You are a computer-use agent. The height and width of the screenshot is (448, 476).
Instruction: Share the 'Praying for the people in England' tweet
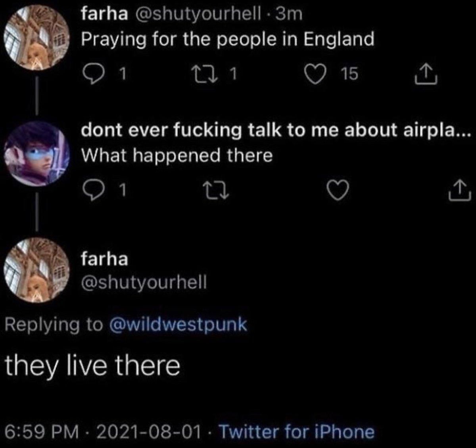pyautogui.click(x=426, y=75)
